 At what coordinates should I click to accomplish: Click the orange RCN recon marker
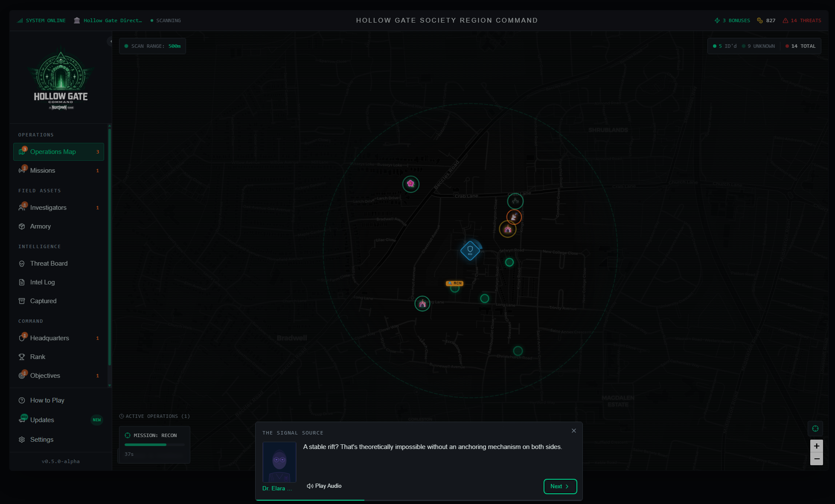[454, 284]
